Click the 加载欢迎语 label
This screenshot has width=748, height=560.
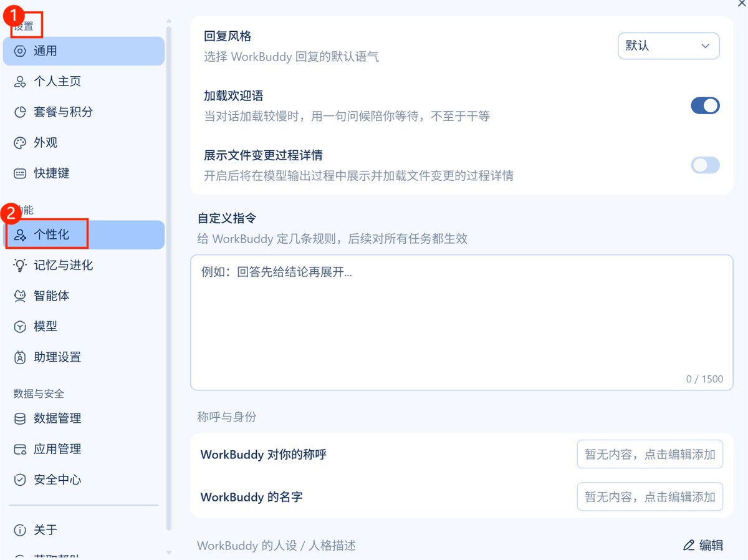coord(234,96)
